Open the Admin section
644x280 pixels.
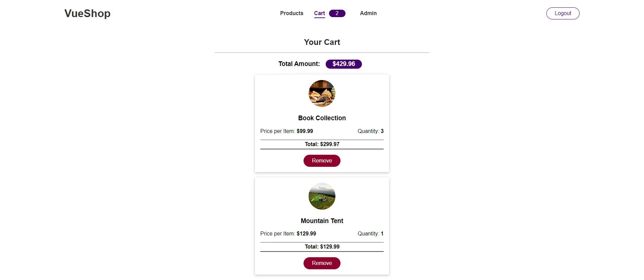(x=368, y=13)
